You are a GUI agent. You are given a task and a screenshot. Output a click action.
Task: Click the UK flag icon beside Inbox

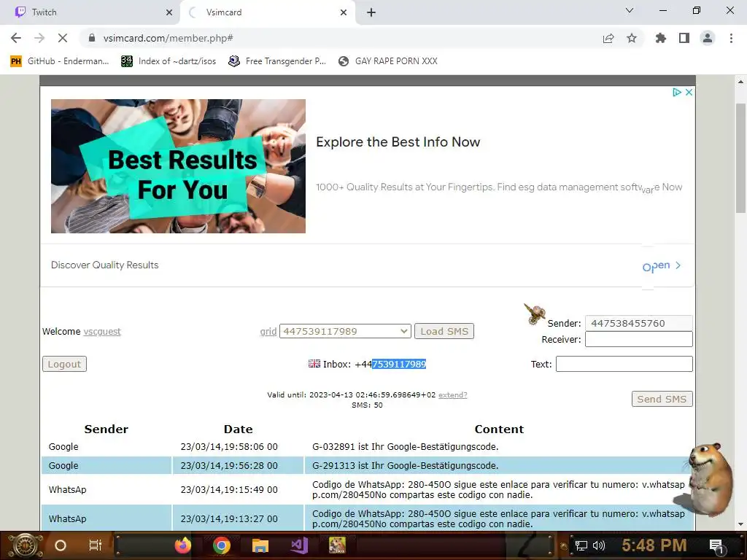tap(314, 364)
